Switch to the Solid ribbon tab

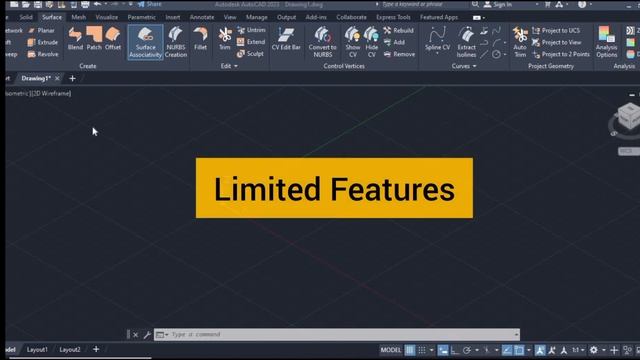[26, 17]
